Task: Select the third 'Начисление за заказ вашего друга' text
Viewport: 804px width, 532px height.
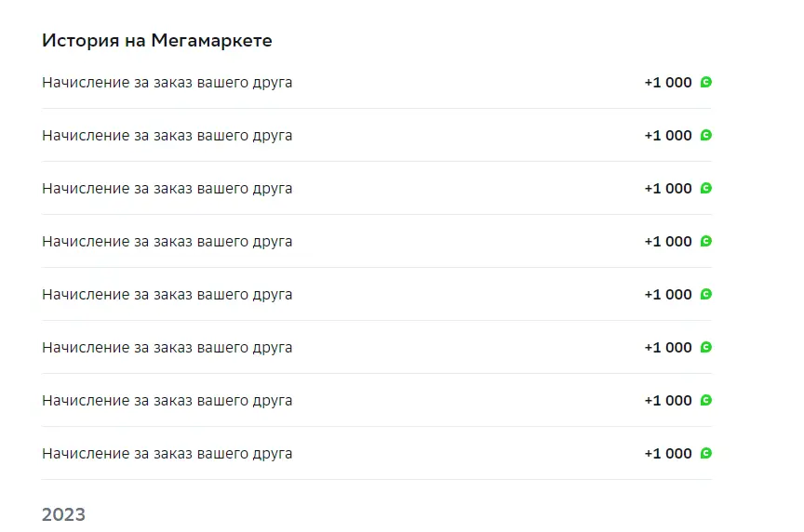Action: pyautogui.click(x=167, y=189)
